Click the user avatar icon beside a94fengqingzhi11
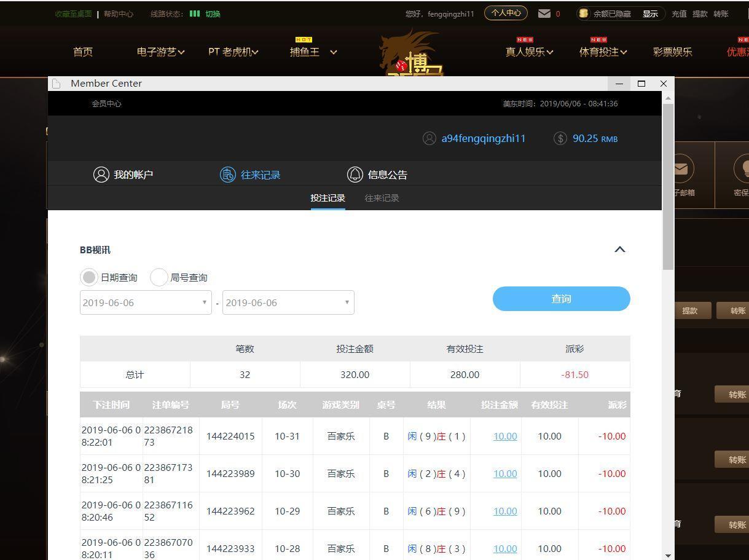The height and width of the screenshot is (560, 749). pyautogui.click(x=429, y=138)
